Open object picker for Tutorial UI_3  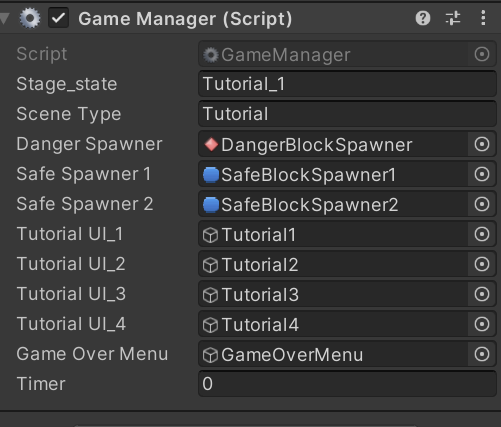point(482,294)
